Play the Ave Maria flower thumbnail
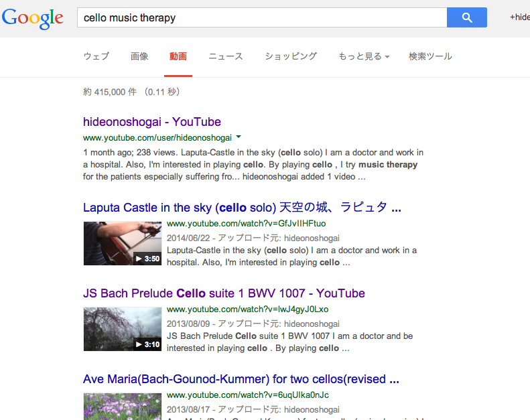Screen dimensions: 530x420 click(x=123, y=407)
